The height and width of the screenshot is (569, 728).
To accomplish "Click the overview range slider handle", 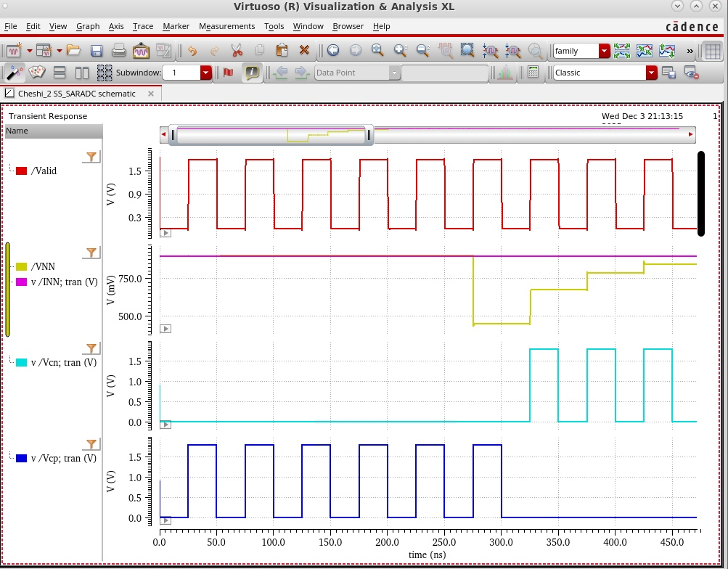I will pos(271,135).
